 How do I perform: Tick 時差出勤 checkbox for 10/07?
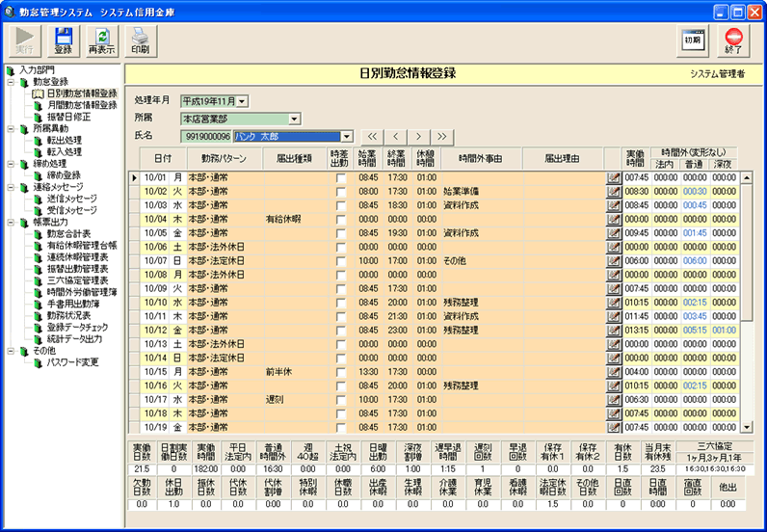click(x=341, y=261)
